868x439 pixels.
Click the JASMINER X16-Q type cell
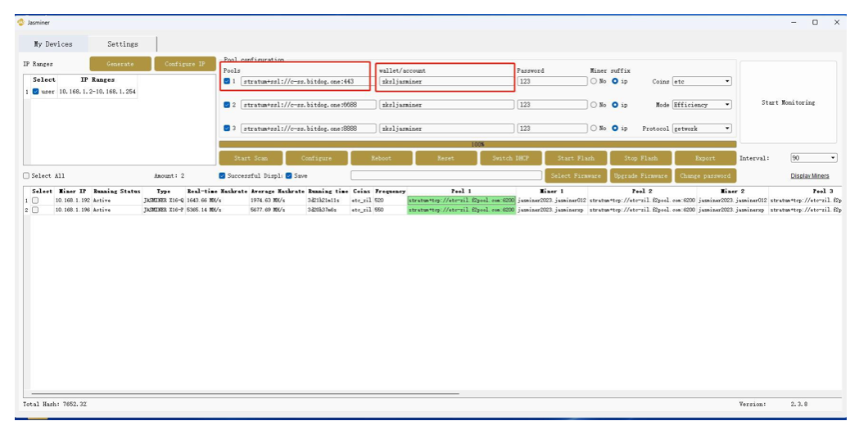[x=163, y=201]
